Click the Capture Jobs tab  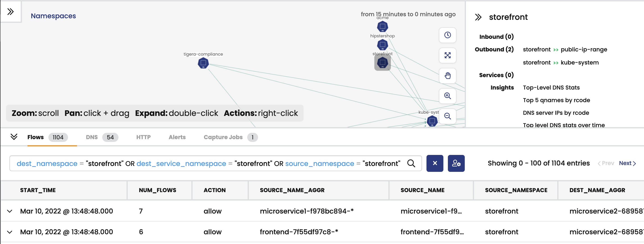click(223, 137)
